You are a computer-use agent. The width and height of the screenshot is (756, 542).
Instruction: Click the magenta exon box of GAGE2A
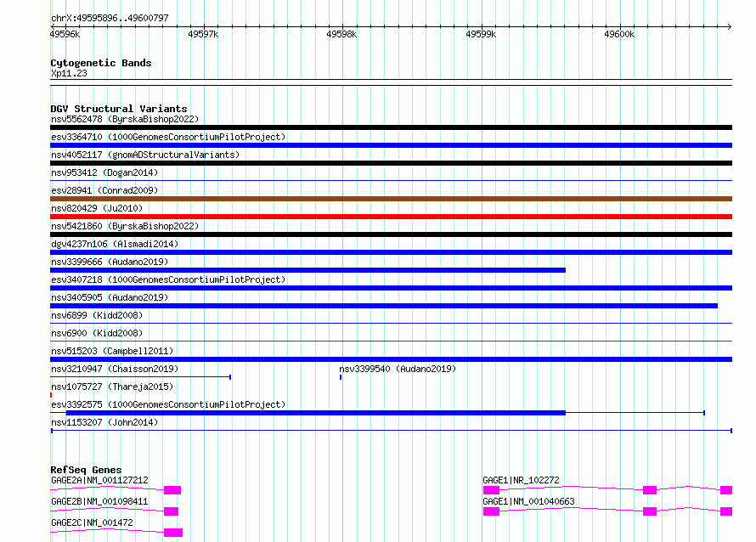click(x=172, y=490)
